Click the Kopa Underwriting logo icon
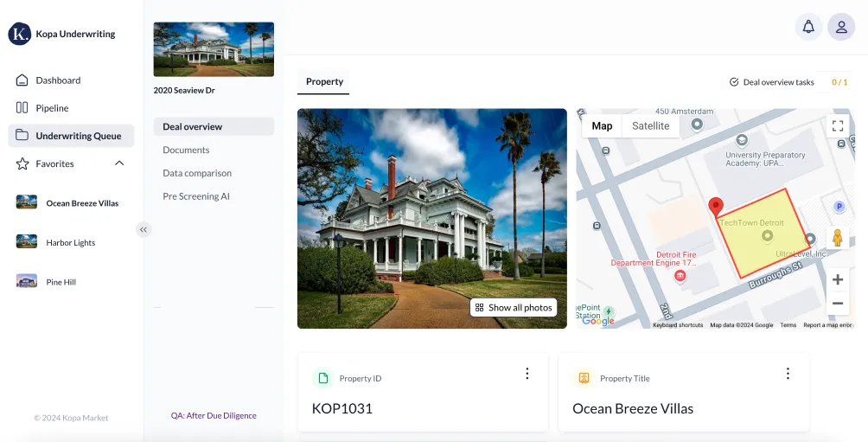868x442 pixels. (x=19, y=34)
